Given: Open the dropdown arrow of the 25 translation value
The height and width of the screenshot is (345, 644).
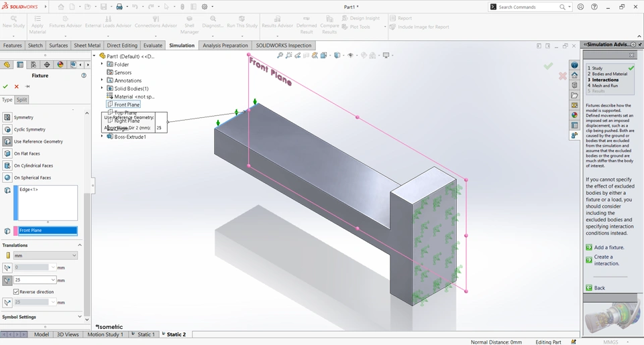Looking at the screenshot, I should [53, 280].
